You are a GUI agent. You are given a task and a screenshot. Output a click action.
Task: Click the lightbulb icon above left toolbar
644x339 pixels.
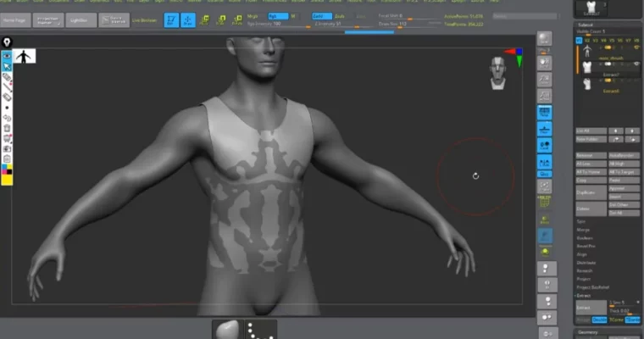click(7, 42)
